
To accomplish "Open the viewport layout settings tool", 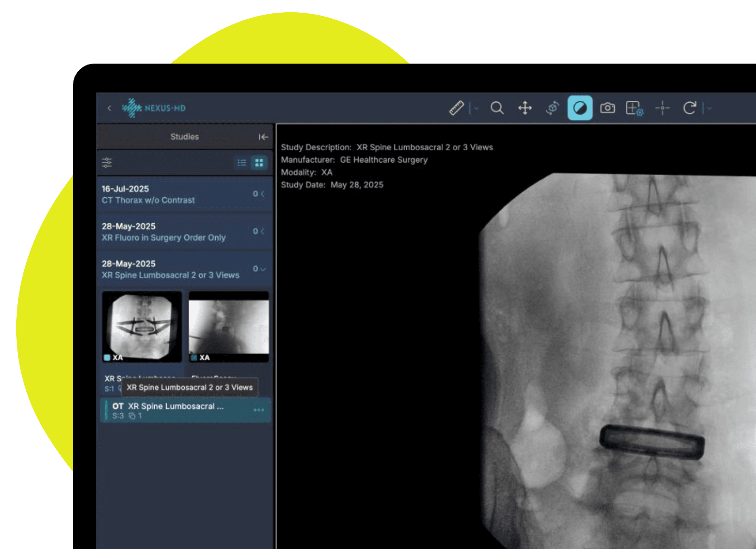I will 634,108.
